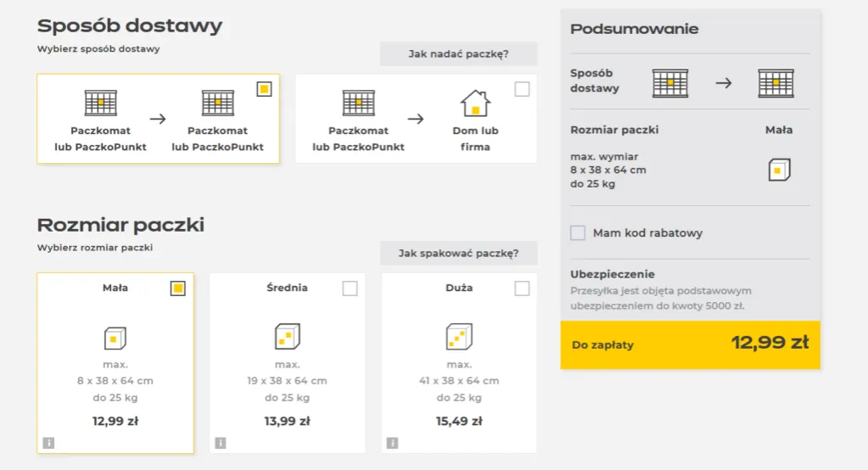The image size is (868, 470).
Task: Open info icon on Mała card
Action: pyautogui.click(x=48, y=442)
